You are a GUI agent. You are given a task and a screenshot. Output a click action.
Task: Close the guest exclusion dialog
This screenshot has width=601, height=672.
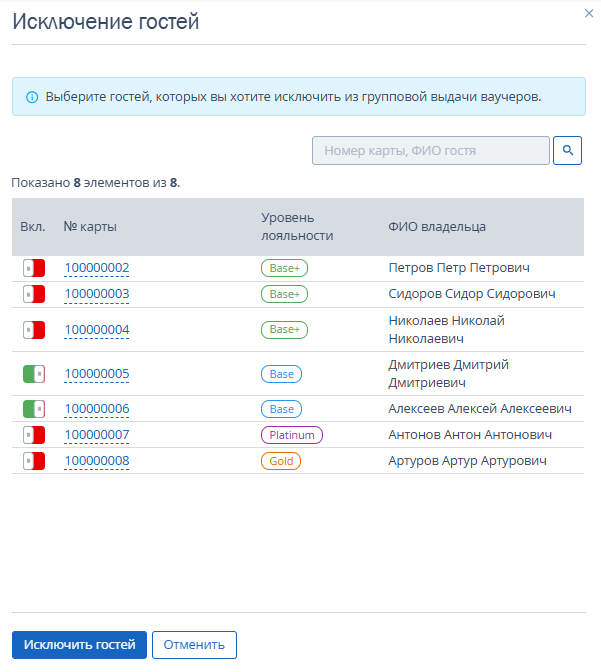click(x=589, y=13)
